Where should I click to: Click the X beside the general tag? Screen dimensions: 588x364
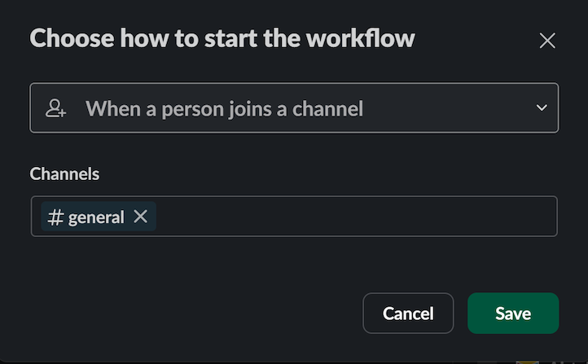pos(141,217)
